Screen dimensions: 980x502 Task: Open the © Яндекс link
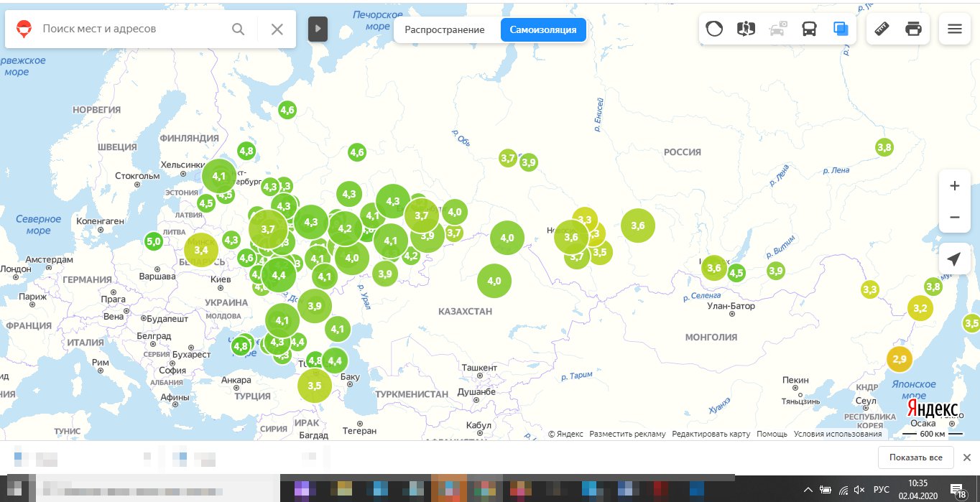coord(565,434)
